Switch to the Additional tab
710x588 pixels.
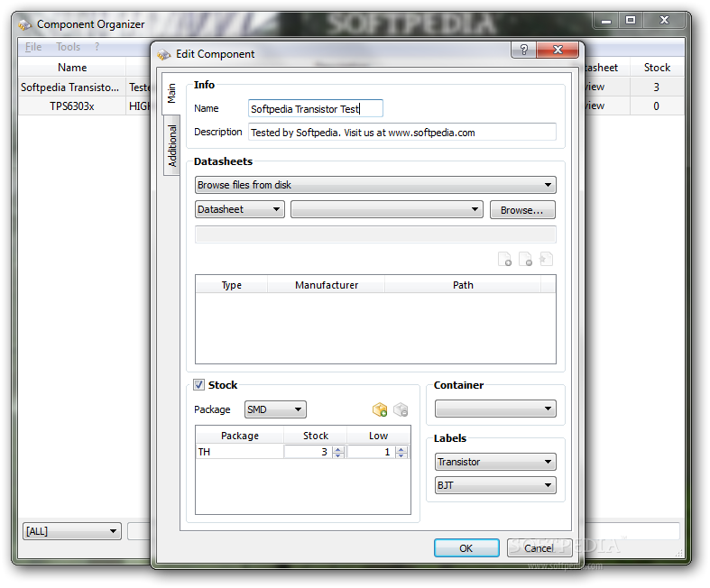tap(172, 145)
